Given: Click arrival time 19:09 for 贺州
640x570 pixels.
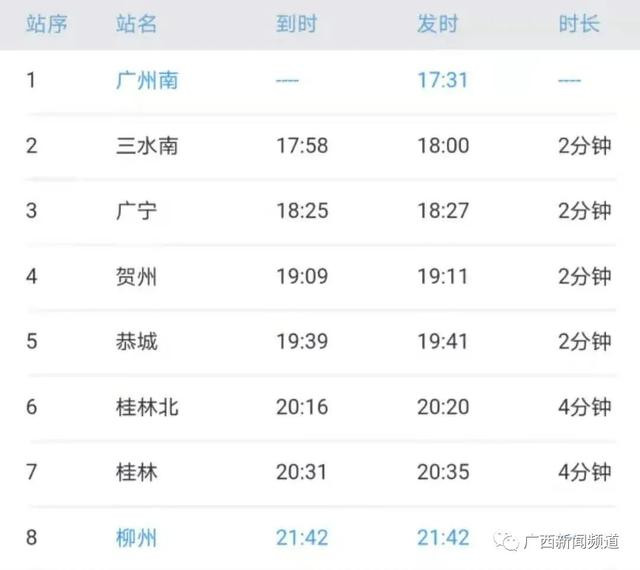Looking at the screenshot, I should [302, 276].
